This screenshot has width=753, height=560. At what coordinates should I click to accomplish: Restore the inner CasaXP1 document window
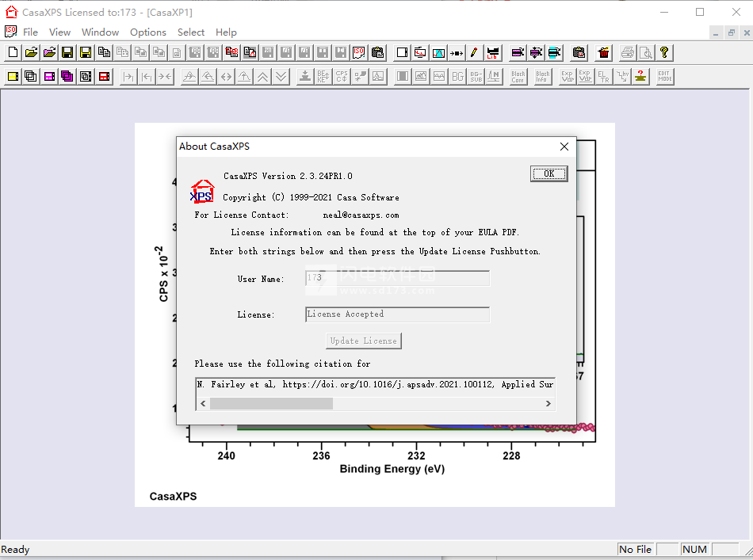pyautogui.click(x=732, y=32)
